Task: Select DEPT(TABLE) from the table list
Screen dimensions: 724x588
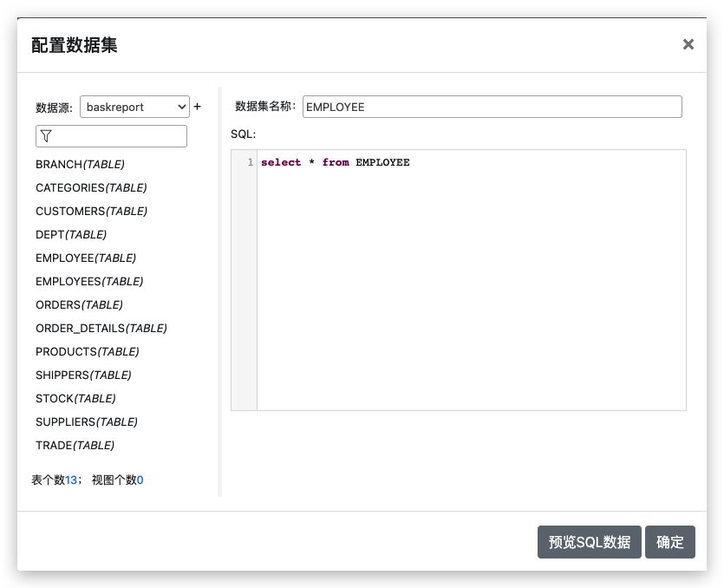Action: click(71, 235)
